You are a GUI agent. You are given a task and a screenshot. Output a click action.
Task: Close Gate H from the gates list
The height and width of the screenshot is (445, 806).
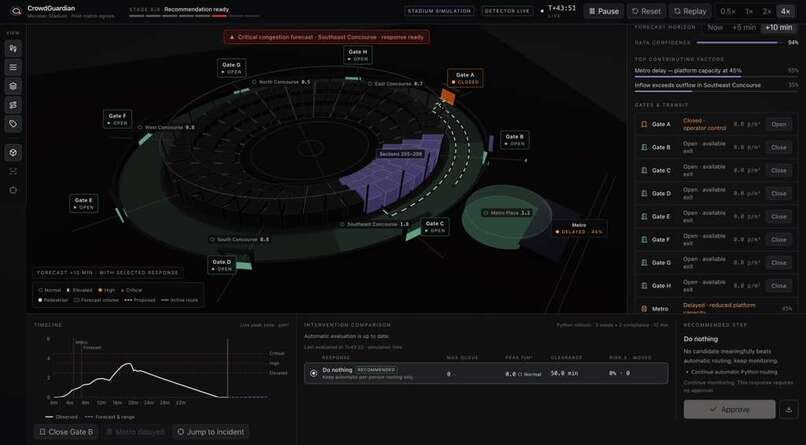point(779,286)
